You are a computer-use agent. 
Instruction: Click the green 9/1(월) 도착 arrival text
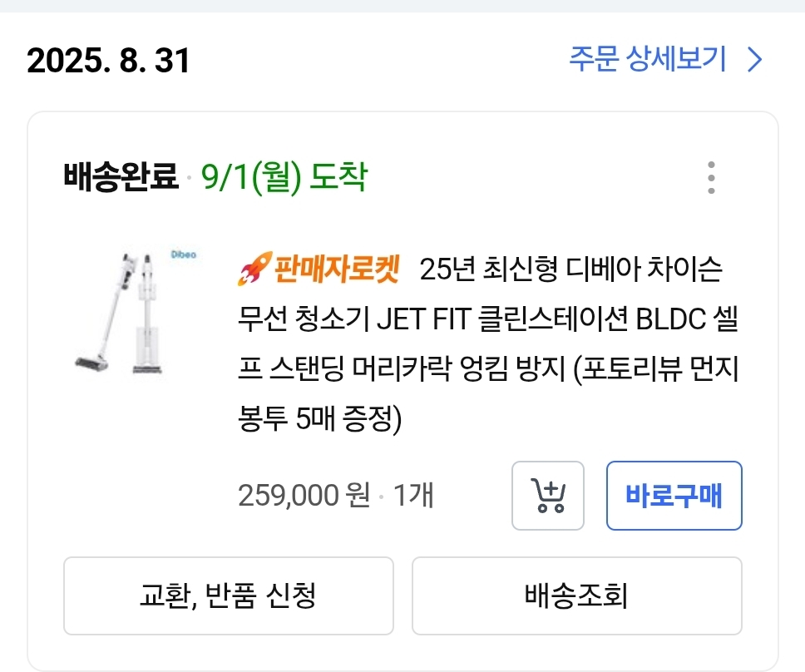pos(284,177)
